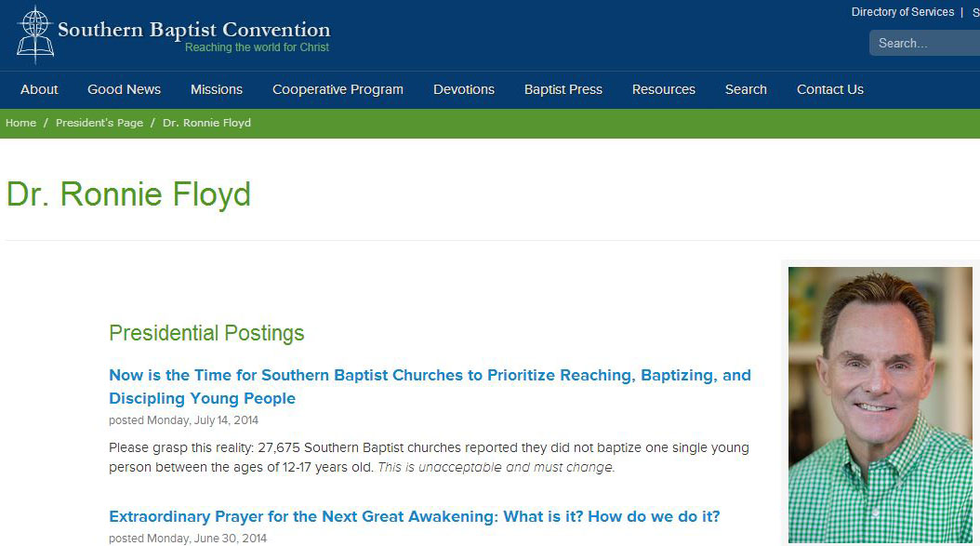Image resolution: width=980 pixels, height=546 pixels.
Task: Open the Prioritize Reaching, Baptizing young people article
Action: 430,387
